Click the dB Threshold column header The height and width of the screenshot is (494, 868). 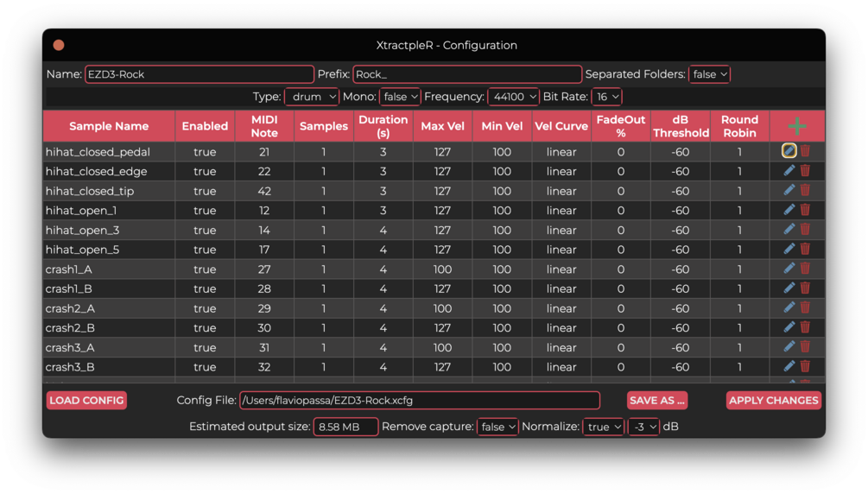[681, 126]
